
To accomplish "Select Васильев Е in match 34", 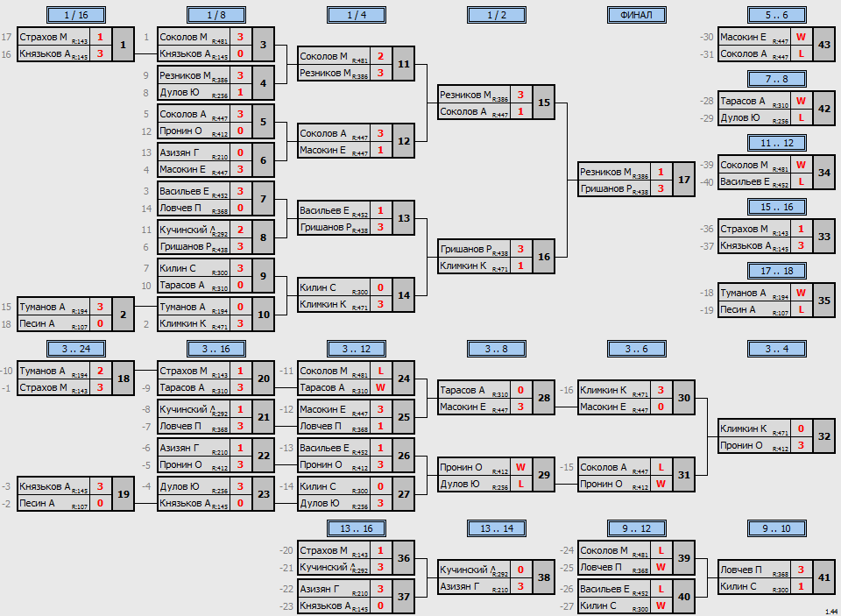I will [x=745, y=181].
